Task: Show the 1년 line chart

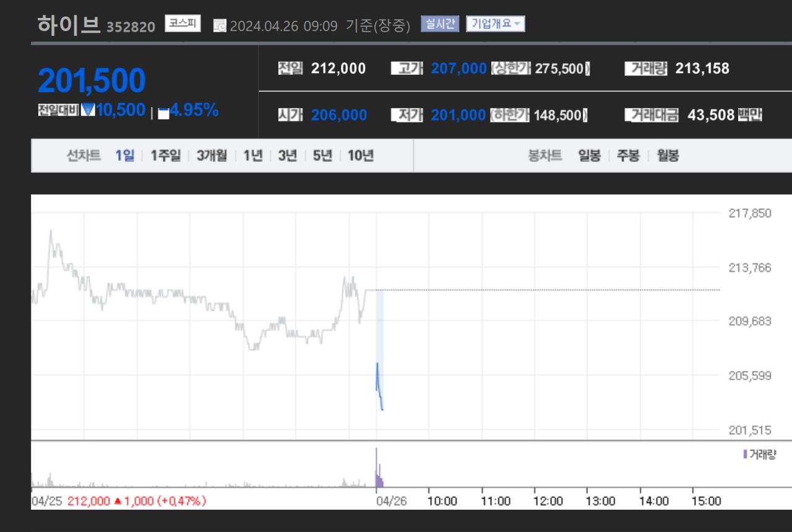Action: 253,156
